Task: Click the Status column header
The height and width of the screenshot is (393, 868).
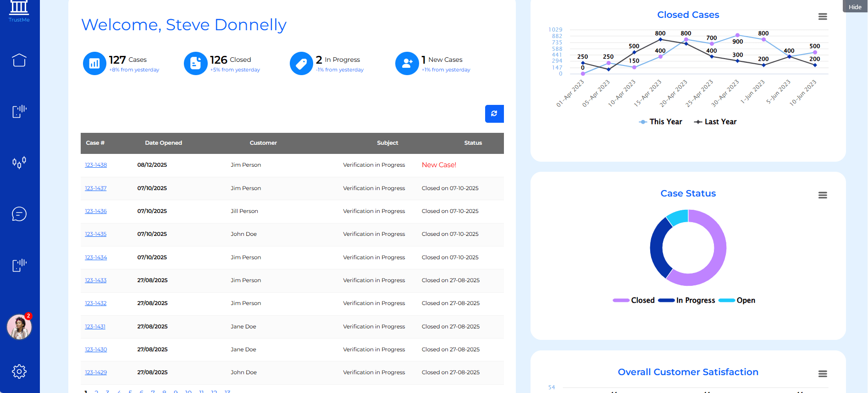Action: coord(473,143)
